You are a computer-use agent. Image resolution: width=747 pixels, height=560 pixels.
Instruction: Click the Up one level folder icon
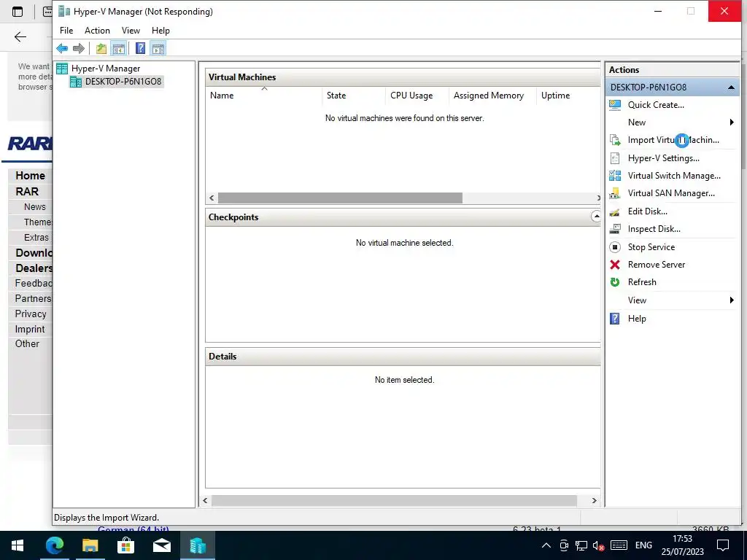click(101, 48)
